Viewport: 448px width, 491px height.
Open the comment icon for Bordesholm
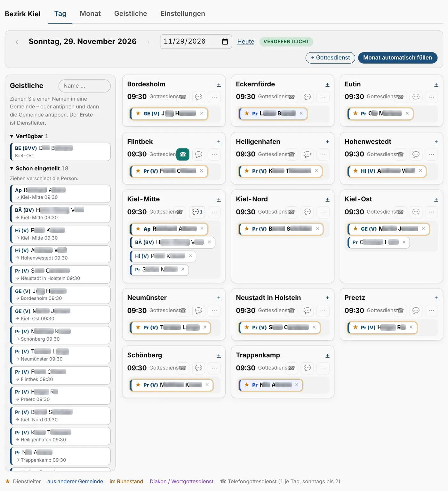coord(199,97)
